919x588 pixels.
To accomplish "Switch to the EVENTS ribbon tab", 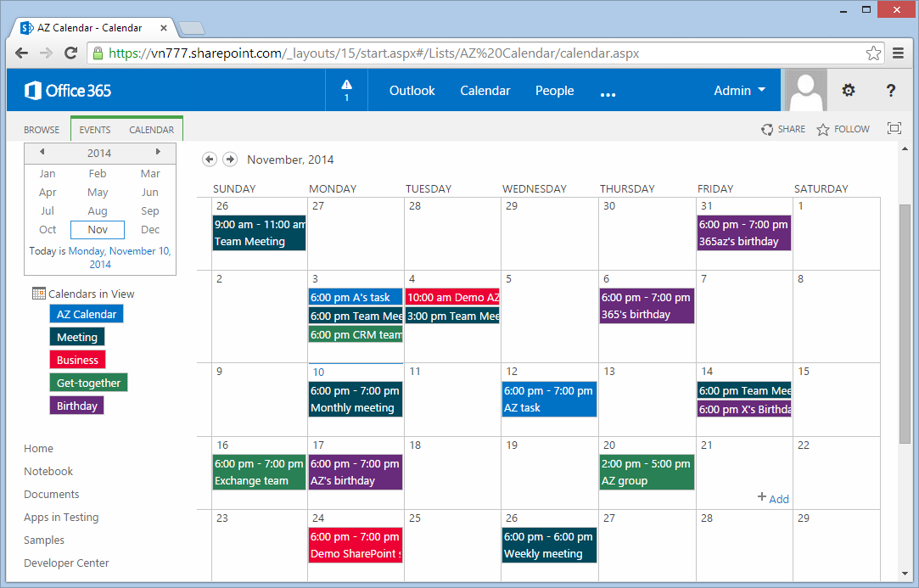I will (x=94, y=129).
